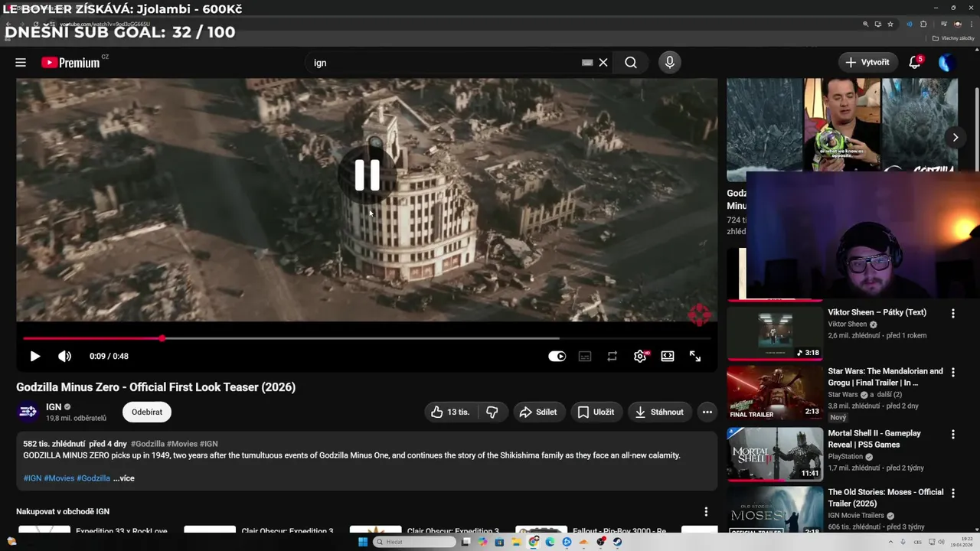Screen dimensions: 980x551
Task: Open the browser extensions puzzle icon
Action: point(923,24)
